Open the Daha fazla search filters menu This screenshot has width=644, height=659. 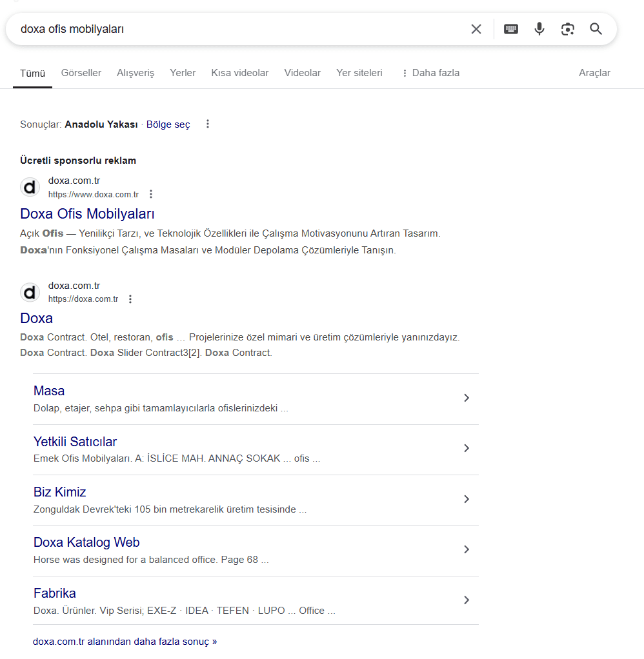coord(431,73)
